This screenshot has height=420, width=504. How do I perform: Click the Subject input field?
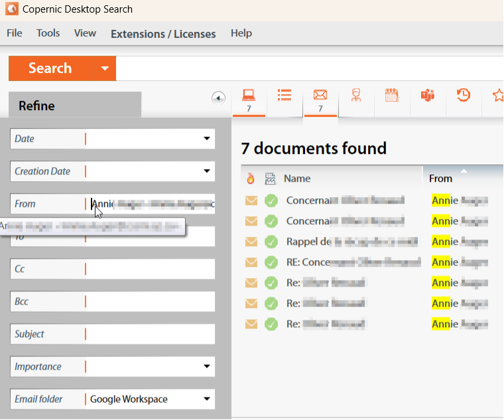pos(149,334)
